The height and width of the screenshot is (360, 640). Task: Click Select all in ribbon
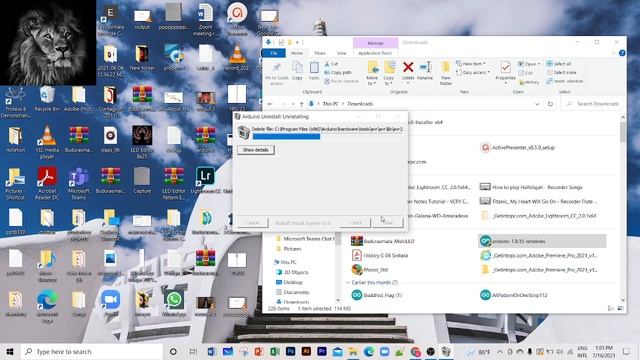coord(559,64)
